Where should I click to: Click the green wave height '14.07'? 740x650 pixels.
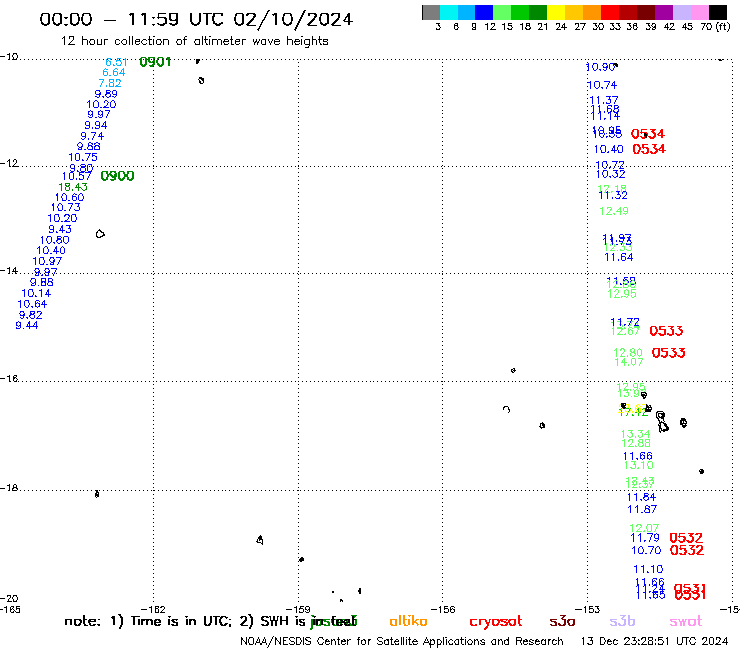click(629, 362)
